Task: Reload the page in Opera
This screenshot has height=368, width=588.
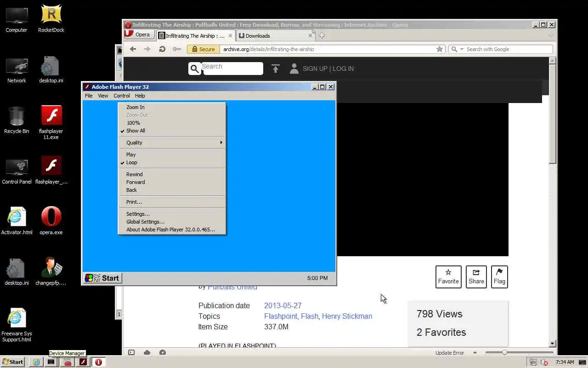Action: pyautogui.click(x=162, y=49)
